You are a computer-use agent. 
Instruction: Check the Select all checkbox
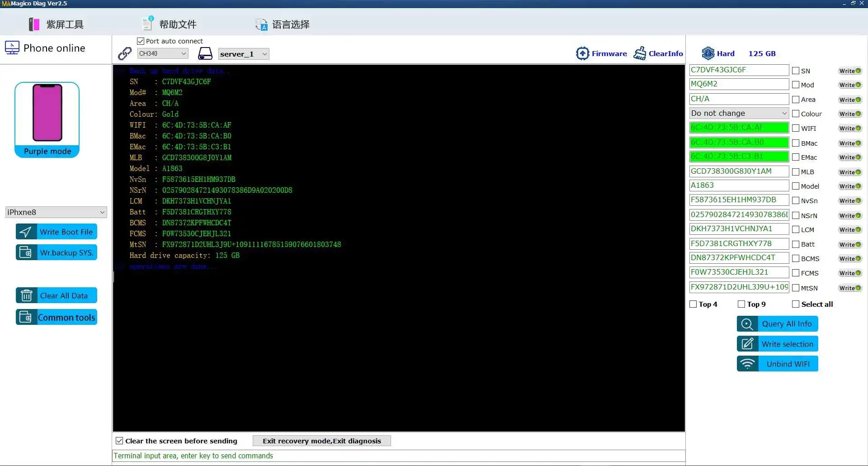(796, 304)
